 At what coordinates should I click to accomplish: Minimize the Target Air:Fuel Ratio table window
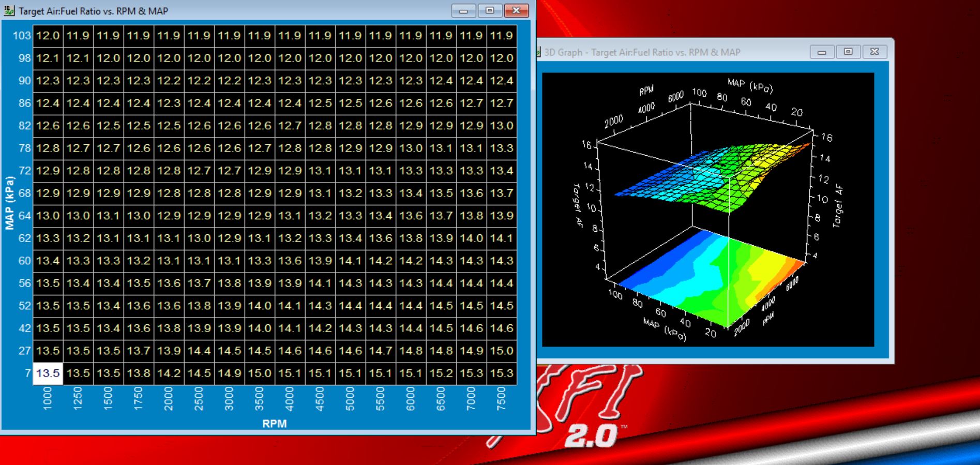pyautogui.click(x=463, y=11)
